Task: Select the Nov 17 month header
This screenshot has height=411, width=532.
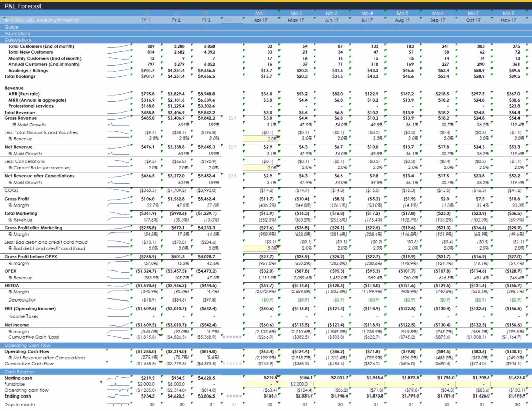Action: coord(509,20)
